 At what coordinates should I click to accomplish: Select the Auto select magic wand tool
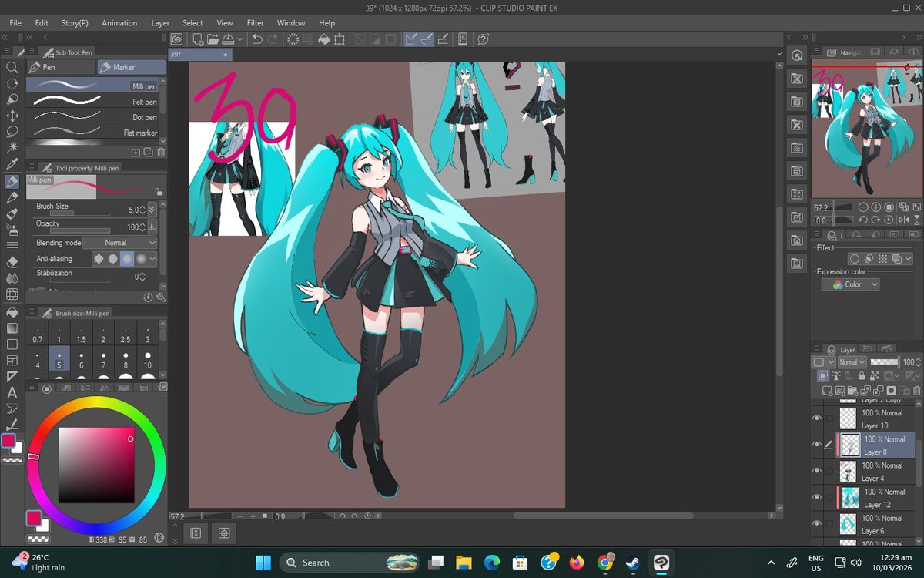[12, 148]
